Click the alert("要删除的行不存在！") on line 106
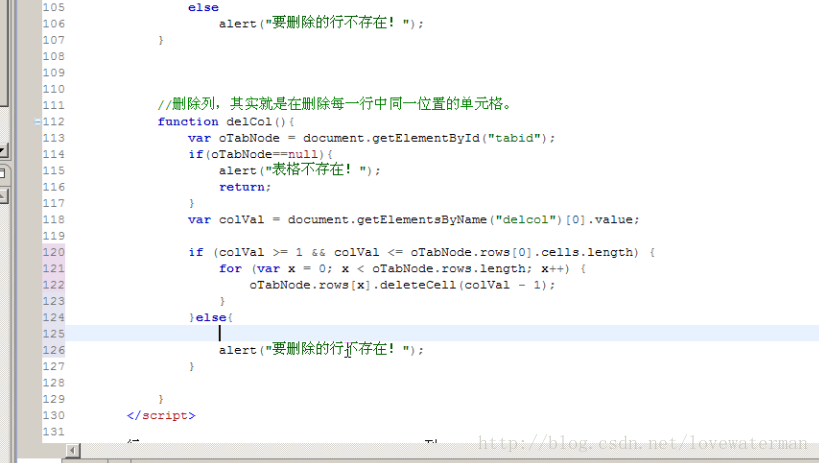819x463 pixels. tap(321, 23)
